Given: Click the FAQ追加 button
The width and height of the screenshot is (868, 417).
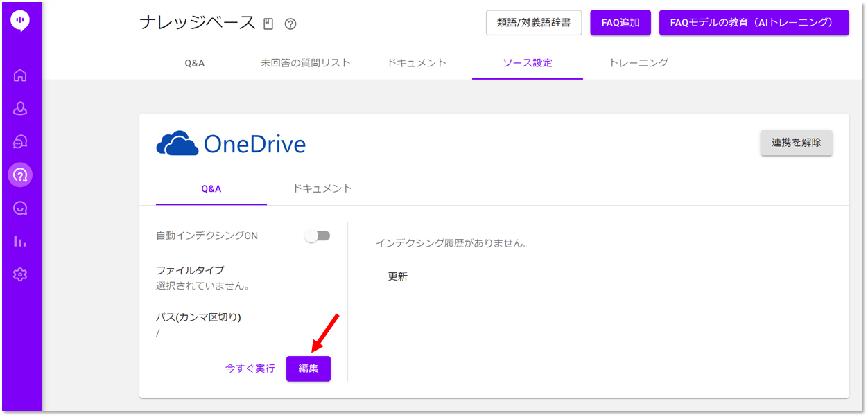Looking at the screenshot, I should 620,22.
